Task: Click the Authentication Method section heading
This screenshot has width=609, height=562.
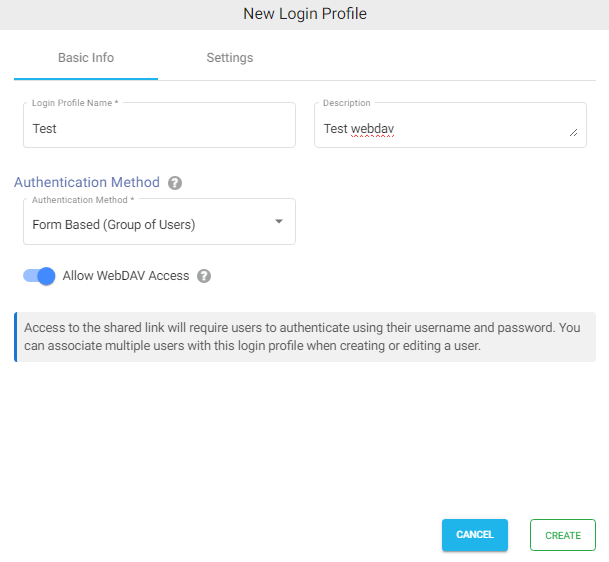Action: click(x=87, y=183)
